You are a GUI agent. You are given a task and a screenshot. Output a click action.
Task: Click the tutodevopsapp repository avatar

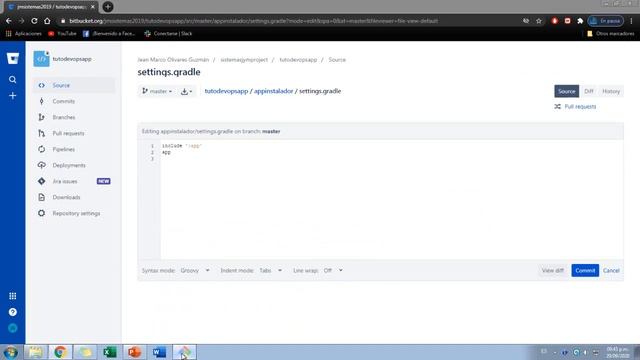click(x=41, y=59)
